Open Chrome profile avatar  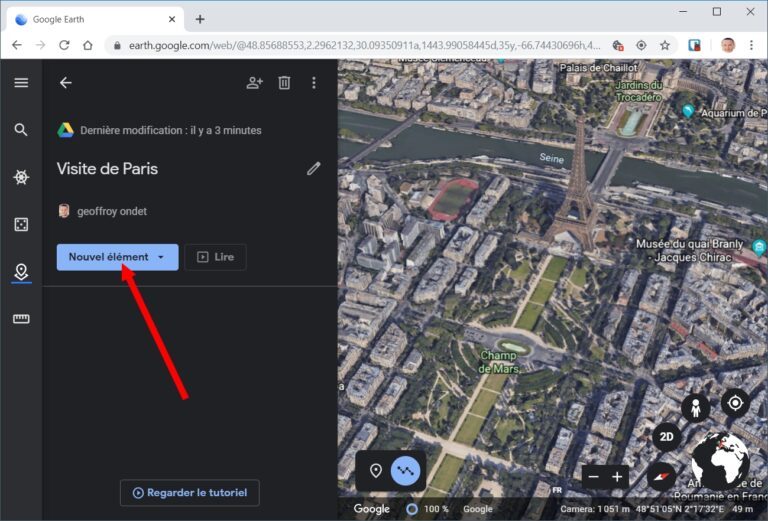click(728, 45)
